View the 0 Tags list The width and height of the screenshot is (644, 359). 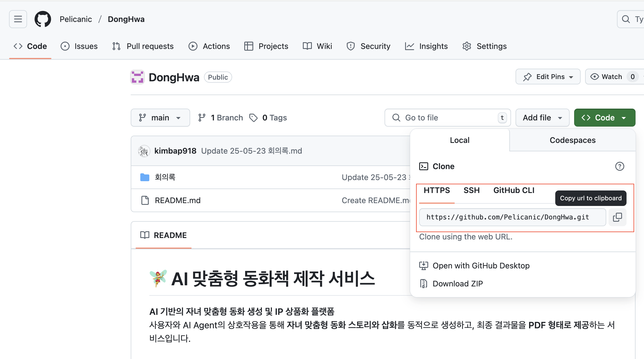268,118
